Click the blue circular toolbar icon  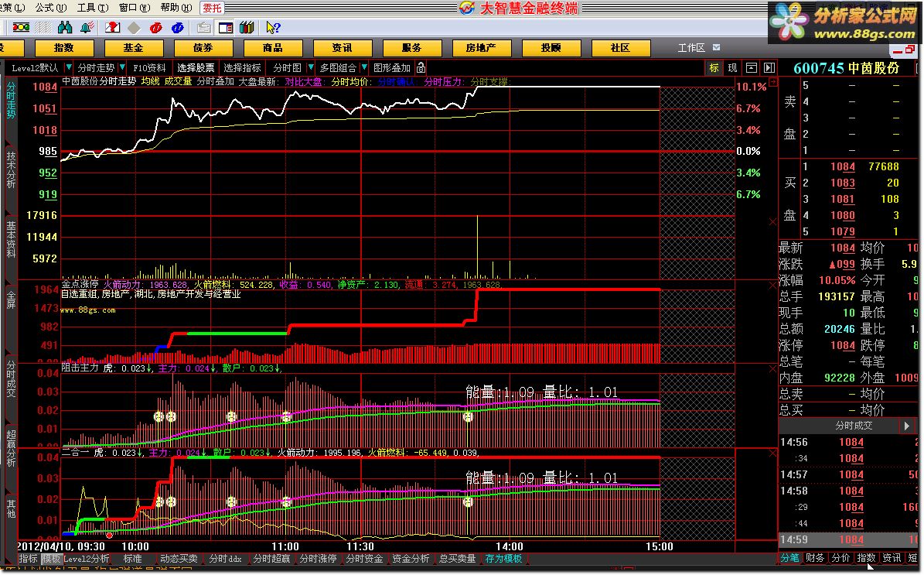[x=177, y=28]
